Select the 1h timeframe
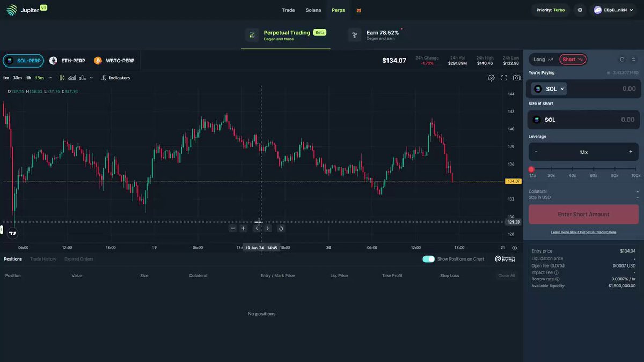The image size is (644, 362). pyautogui.click(x=28, y=78)
